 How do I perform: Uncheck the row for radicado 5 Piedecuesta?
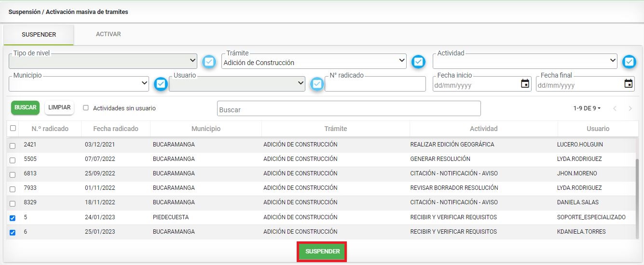[13, 218]
